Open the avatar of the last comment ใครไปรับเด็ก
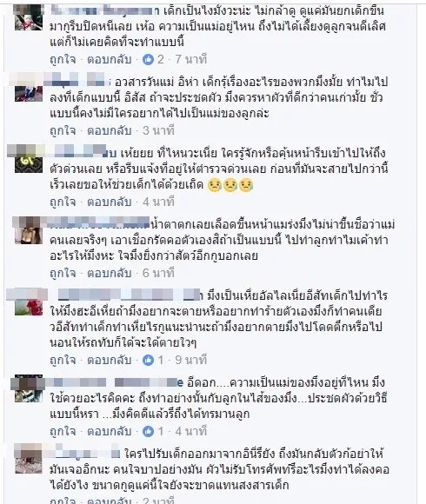This screenshot has height=504, width=426. [29, 460]
